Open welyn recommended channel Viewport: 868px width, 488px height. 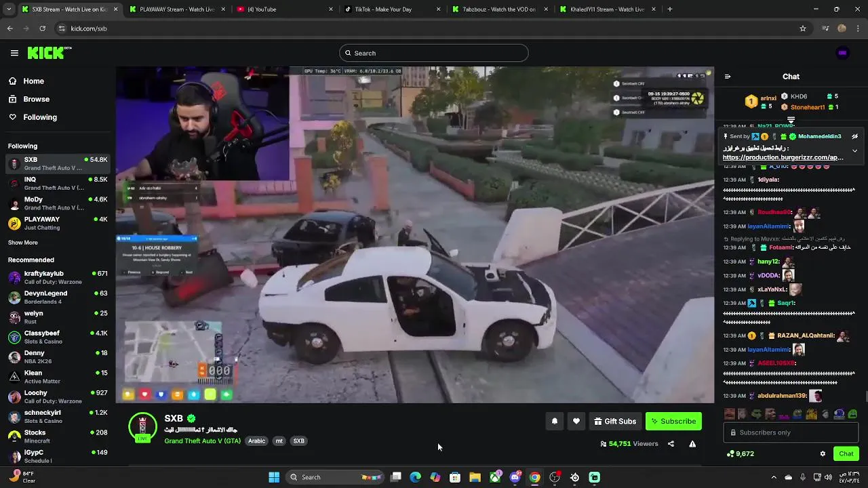(x=58, y=317)
